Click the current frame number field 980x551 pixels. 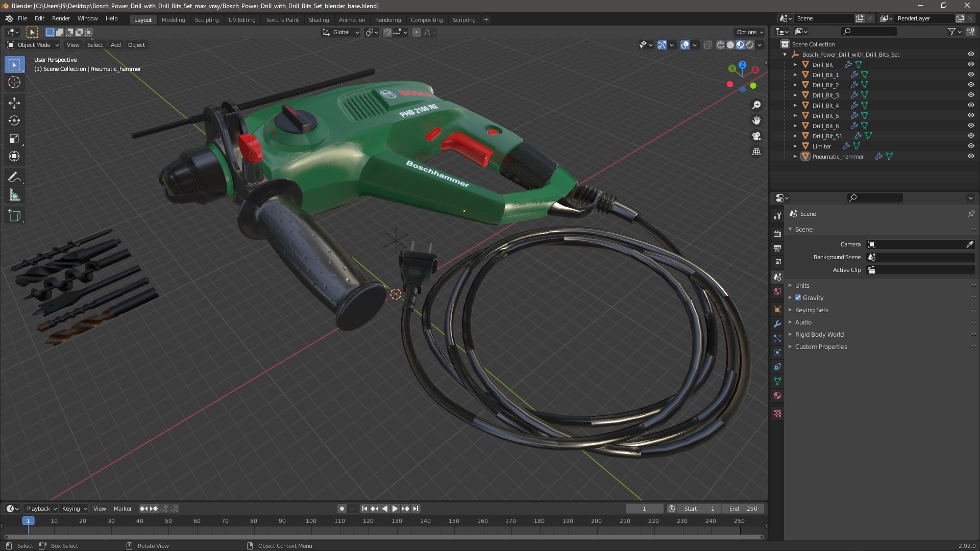(x=644, y=509)
